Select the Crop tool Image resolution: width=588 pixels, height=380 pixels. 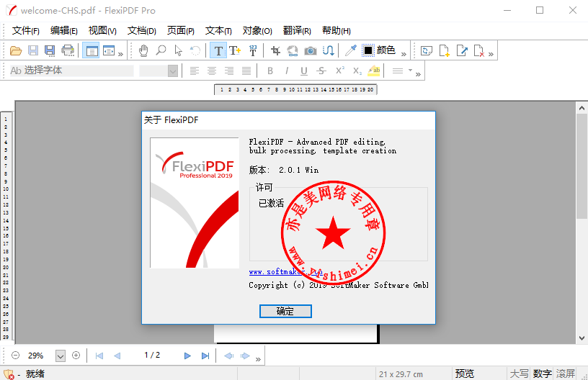[x=275, y=50]
